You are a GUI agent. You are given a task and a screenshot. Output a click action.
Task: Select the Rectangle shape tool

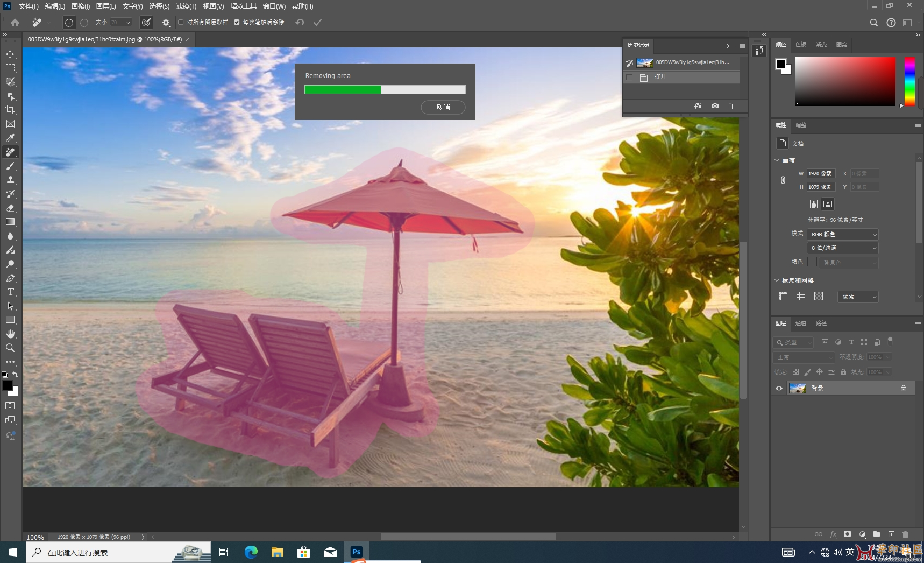(10, 320)
